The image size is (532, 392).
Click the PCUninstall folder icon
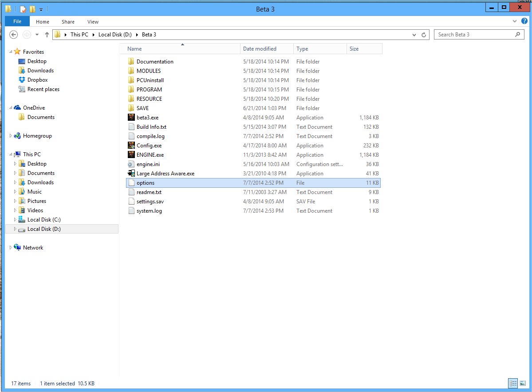tap(131, 80)
